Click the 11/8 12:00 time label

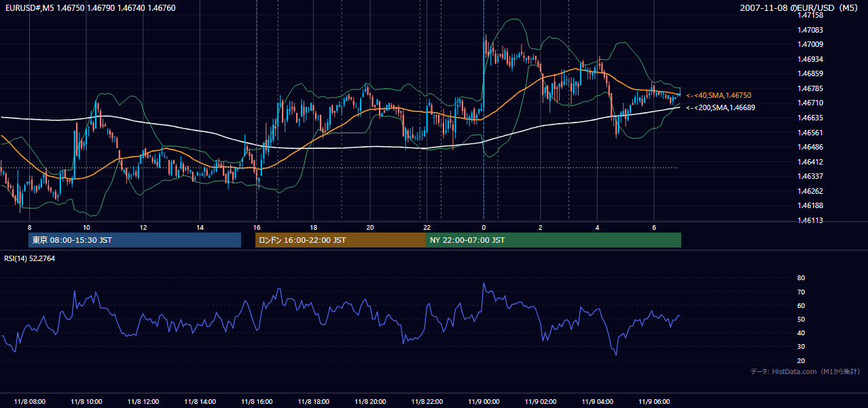click(x=143, y=402)
